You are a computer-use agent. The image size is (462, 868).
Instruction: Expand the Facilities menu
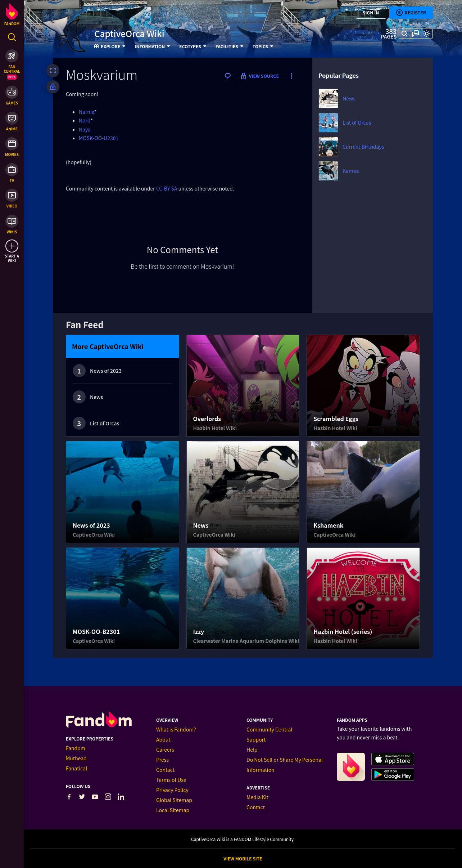click(x=229, y=46)
